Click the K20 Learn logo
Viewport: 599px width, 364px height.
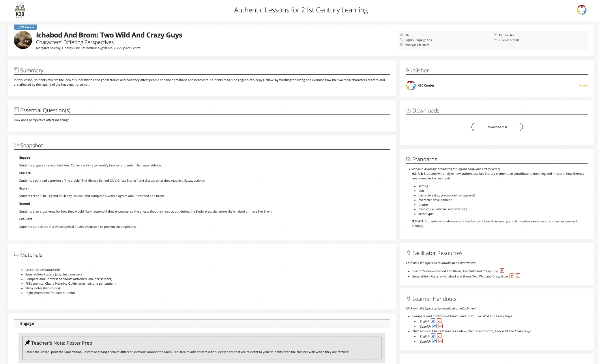[20, 10]
